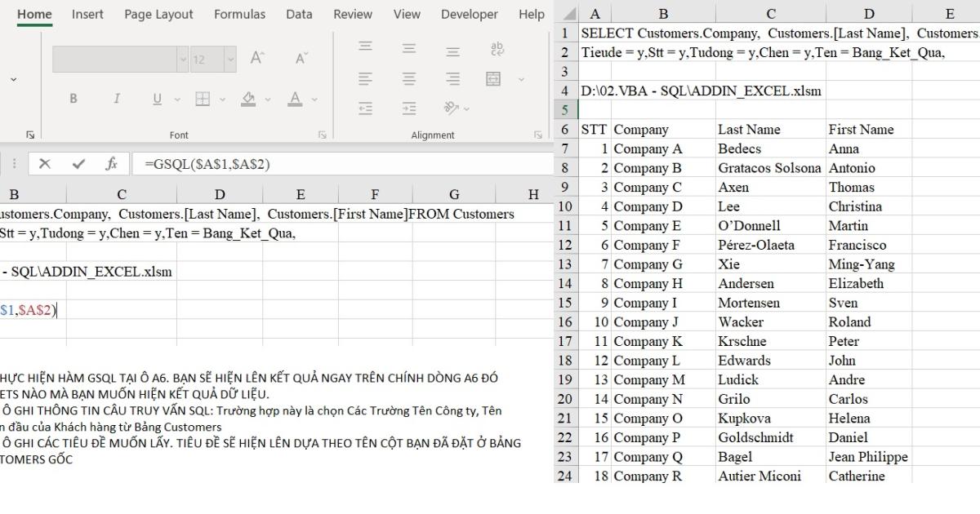Toggle Bold formatting
This screenshot has height=514, width=980.
(73, 99)
